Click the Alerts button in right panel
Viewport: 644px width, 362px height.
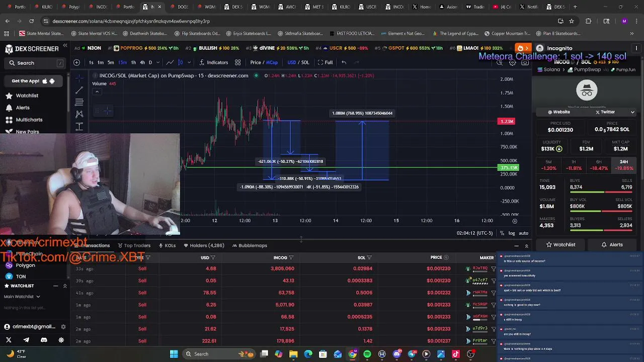tap(612, 245)
